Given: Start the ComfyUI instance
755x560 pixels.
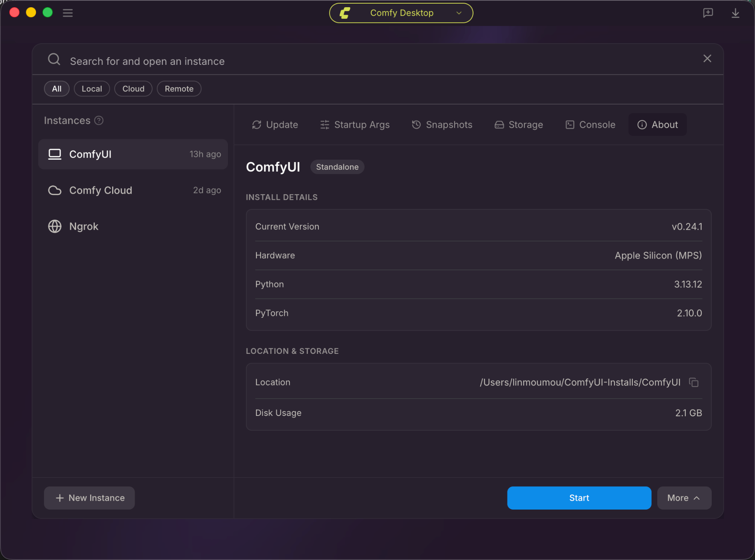Looking at the screenshot, I should click(579, 498).
